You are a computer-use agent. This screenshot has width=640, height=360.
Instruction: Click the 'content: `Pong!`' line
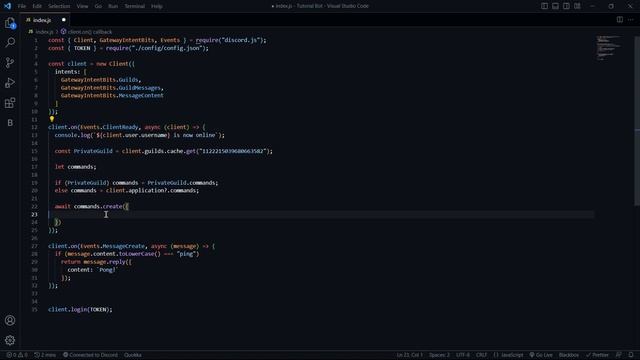click(92, 270)
